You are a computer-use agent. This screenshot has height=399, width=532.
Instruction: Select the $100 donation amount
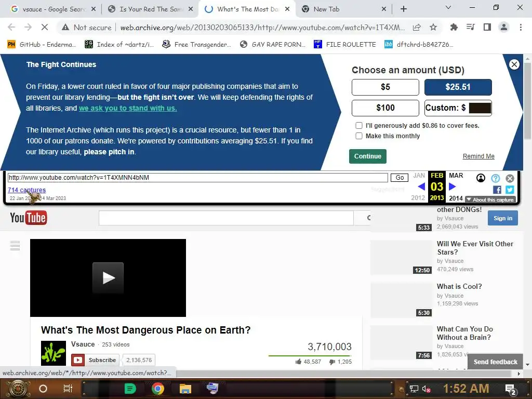tap(385, 108)
